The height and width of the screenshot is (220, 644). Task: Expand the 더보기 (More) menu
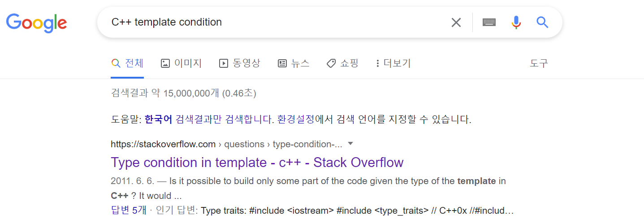tap(393, 63)
